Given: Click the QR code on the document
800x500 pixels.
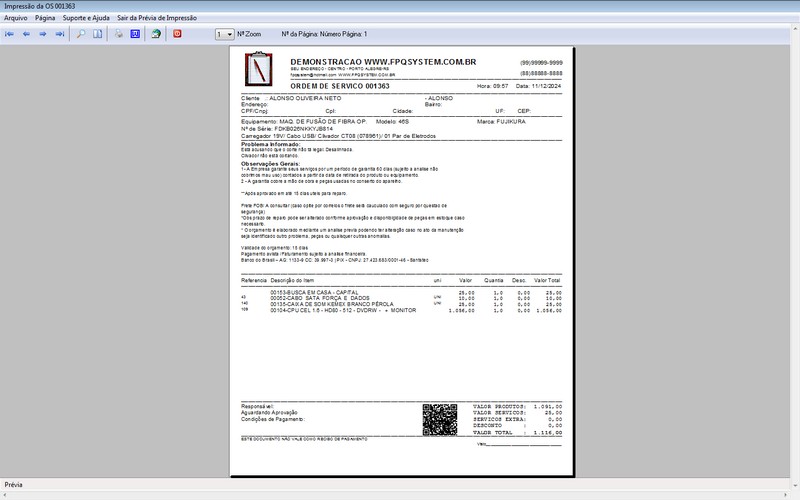Looking at the screenshot, I should pos(440,419).
